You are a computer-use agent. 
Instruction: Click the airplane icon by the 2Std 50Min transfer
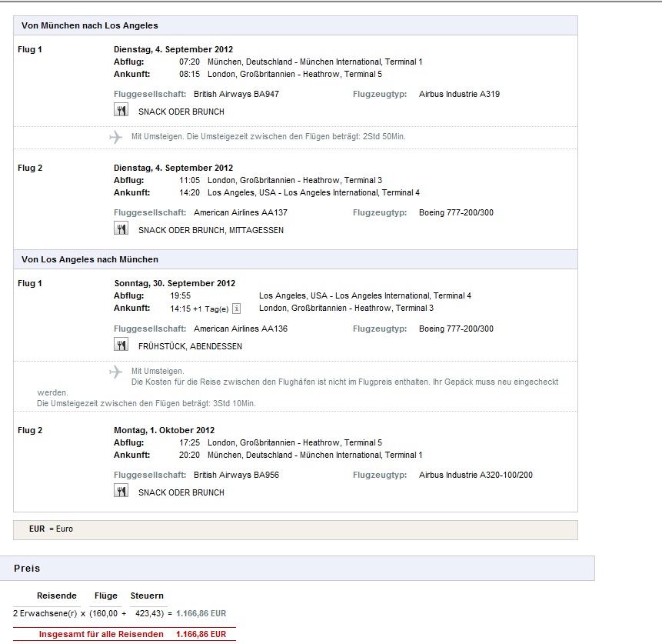click(116, 137)
